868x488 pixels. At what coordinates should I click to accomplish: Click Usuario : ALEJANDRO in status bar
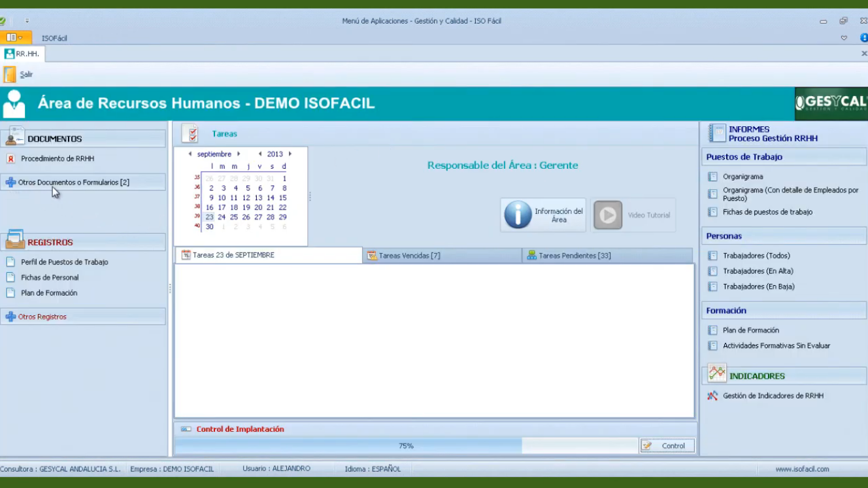pyautogui.click(x=276, y=469)
